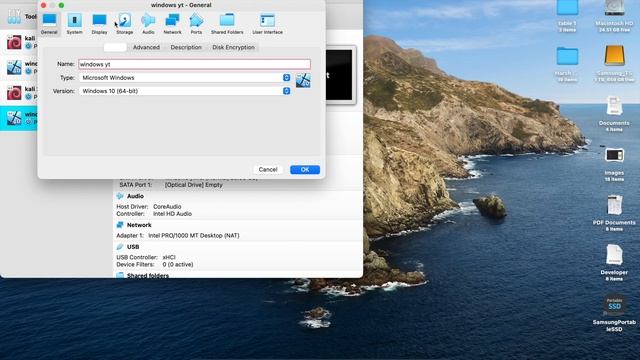Click the Audio section header icon in details
Viewport: 640px width, 360px height.
[120, 196]
